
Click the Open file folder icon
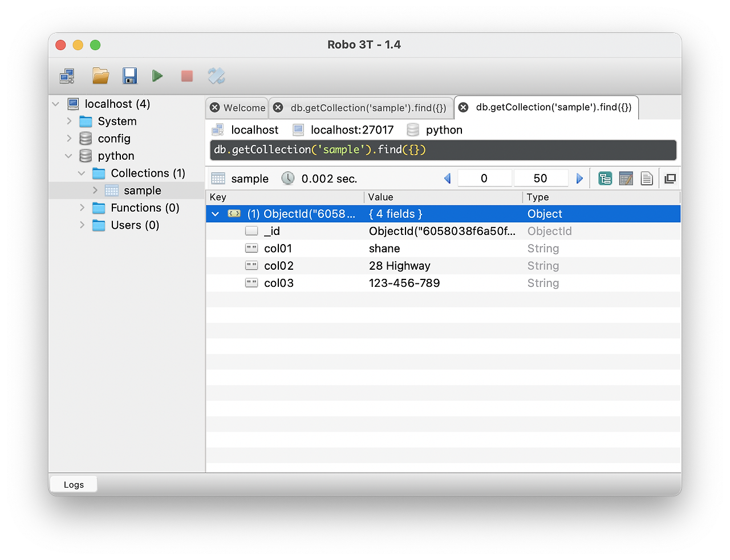[x=100, y=76]
